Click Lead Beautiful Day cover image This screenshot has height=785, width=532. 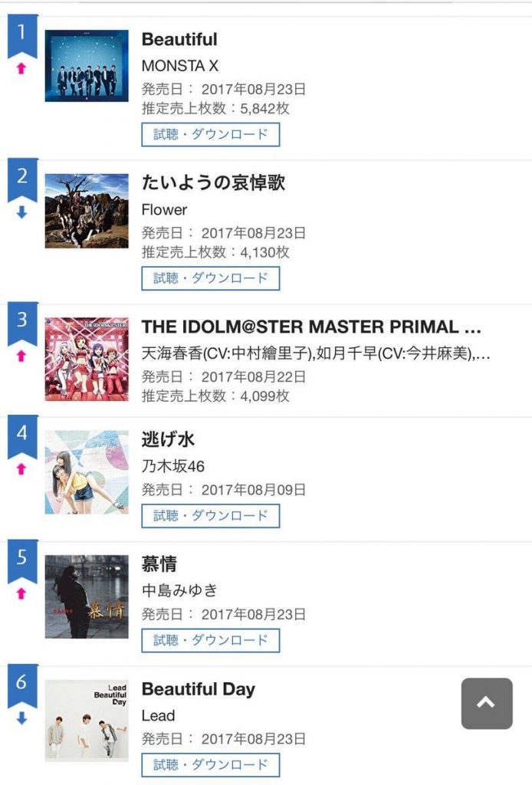tap(87, 721)
